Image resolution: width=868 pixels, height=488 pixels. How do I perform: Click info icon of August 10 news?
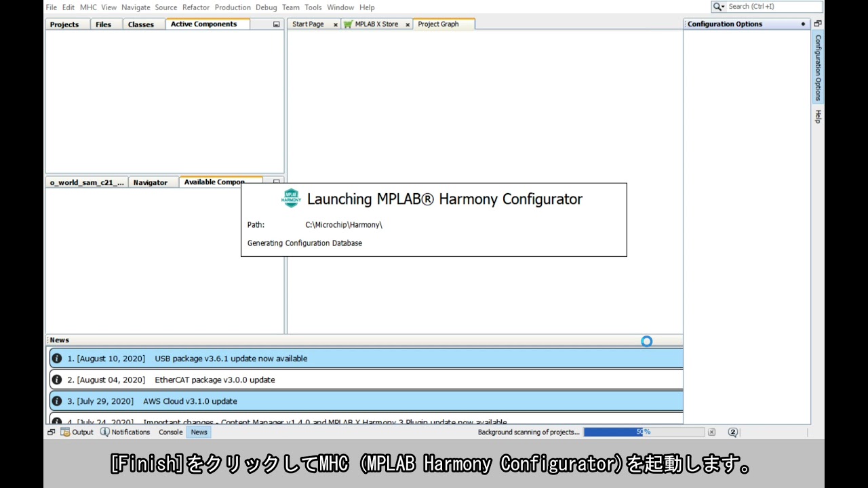tap(57, 359)
